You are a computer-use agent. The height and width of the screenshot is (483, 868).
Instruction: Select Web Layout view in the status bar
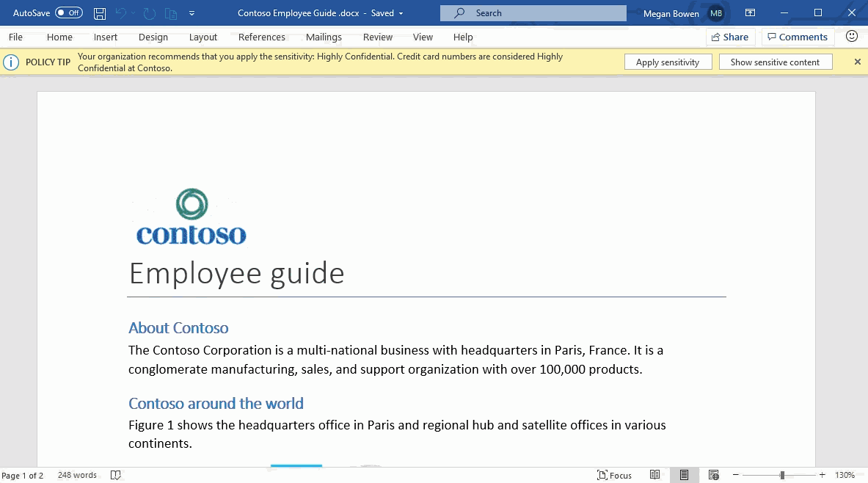[713, 474]
